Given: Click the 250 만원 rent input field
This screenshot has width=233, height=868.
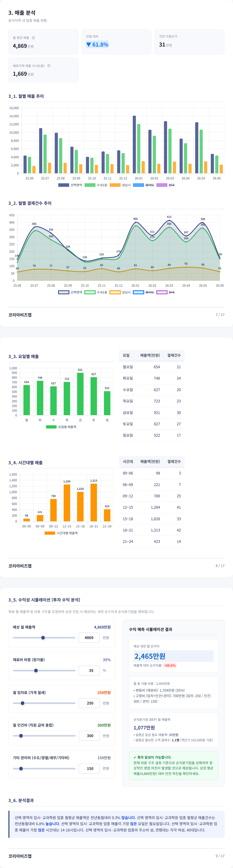Looking at the screenshot, I should pos(89,703).
